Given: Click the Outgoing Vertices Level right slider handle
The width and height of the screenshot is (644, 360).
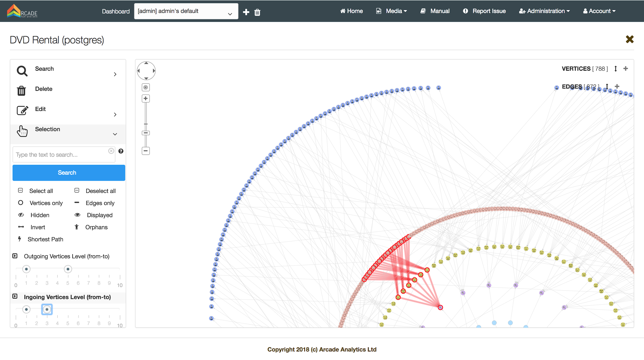Looking at the screenshot, I should [x=68, y=269].
